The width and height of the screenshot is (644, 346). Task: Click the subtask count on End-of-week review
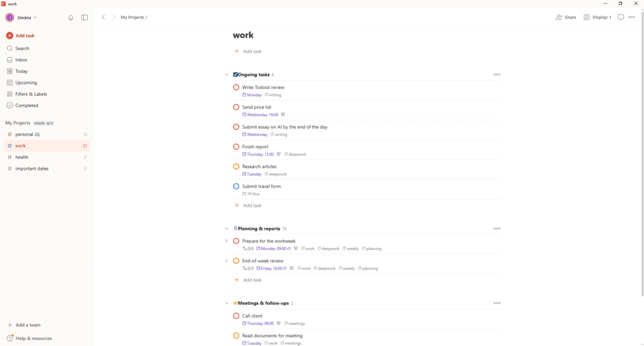coord(248,268)
